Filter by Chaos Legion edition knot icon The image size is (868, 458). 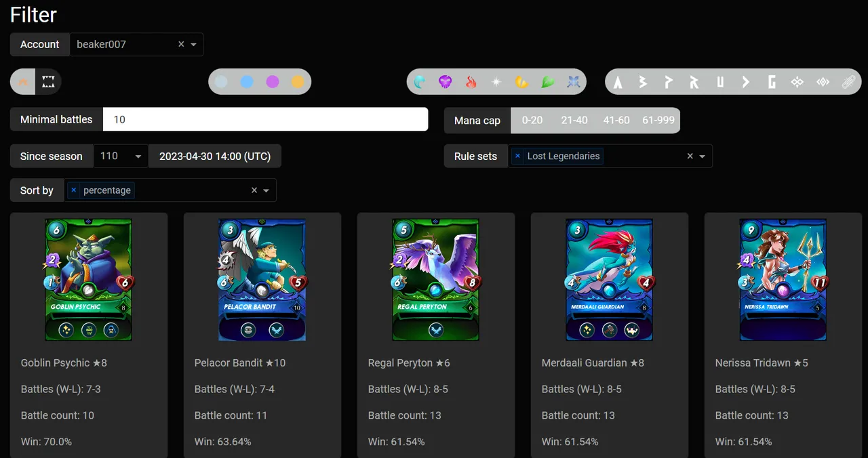point(797,82)
